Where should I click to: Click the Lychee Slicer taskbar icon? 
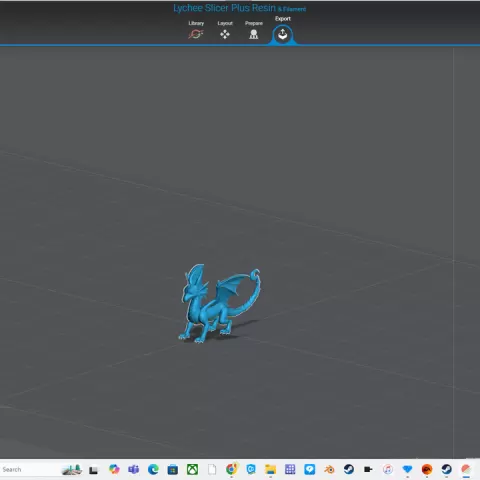point(466,469)
